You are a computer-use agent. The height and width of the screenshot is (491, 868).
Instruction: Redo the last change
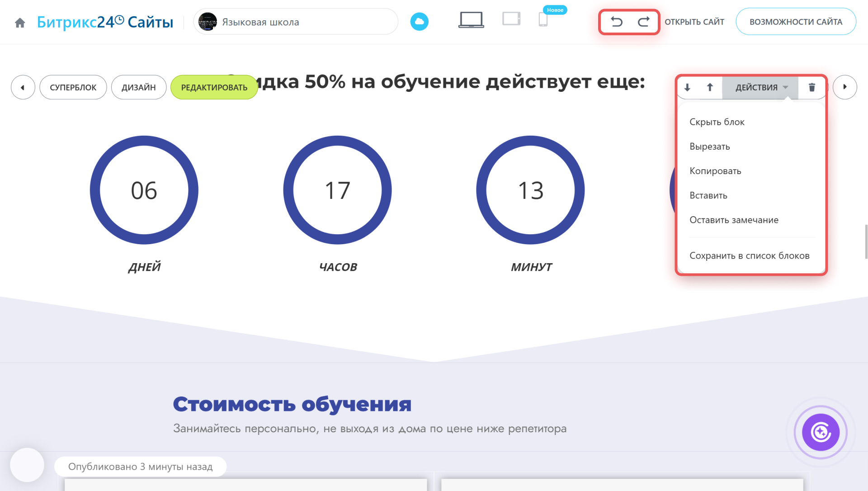click(643, 21)
